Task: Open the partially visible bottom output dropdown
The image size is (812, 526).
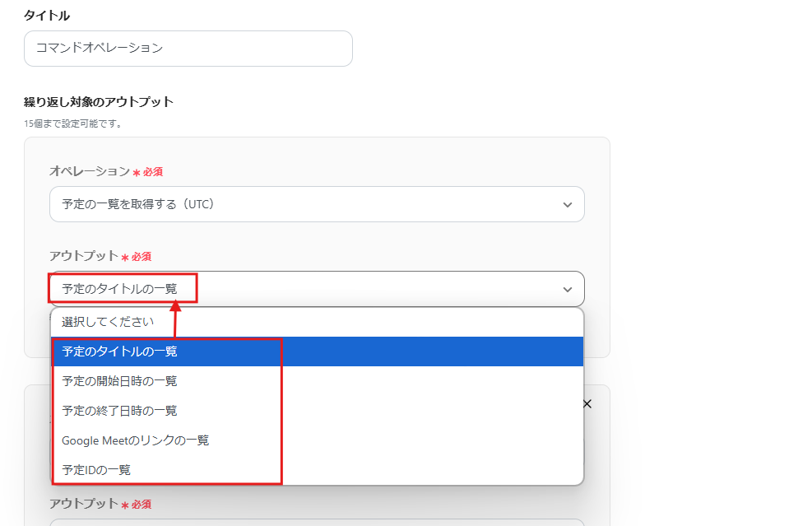Action: click(x=316, y=521)
